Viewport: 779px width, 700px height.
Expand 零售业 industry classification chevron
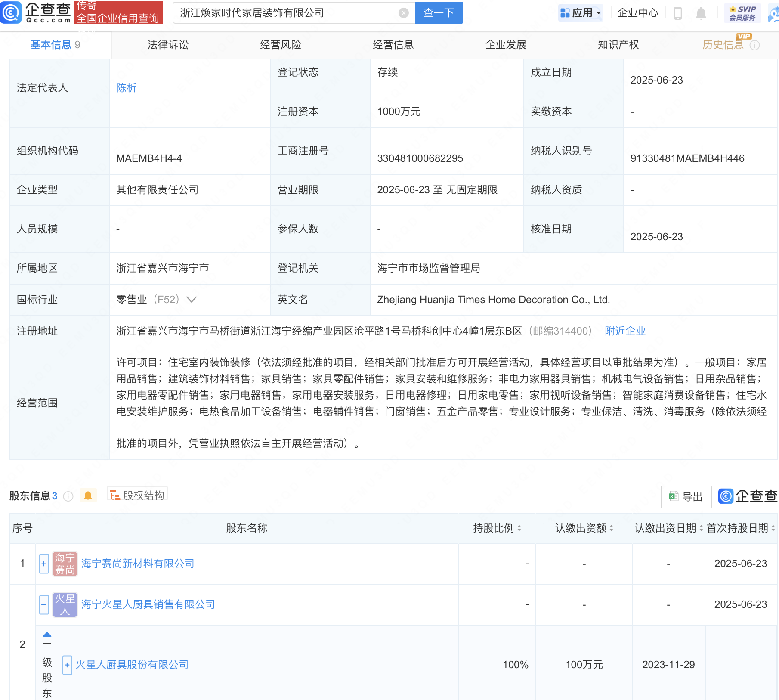point(192,300)
